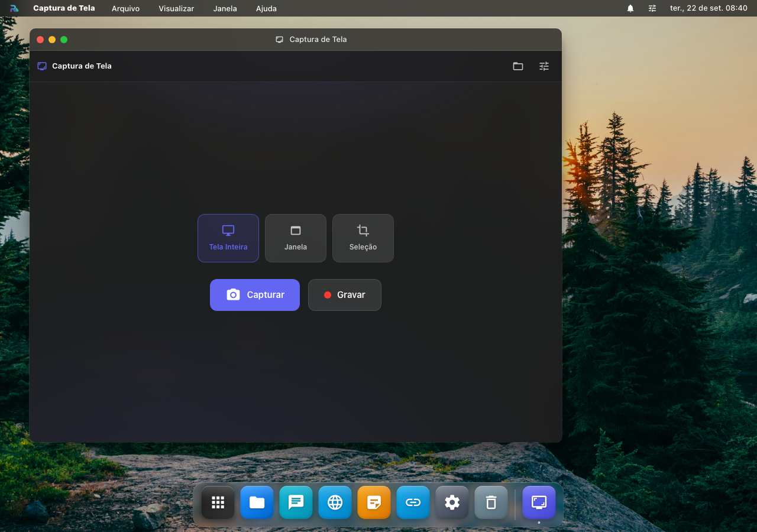Open the Files app in dock
Screen dimensions: 757x532
(257, 502)
